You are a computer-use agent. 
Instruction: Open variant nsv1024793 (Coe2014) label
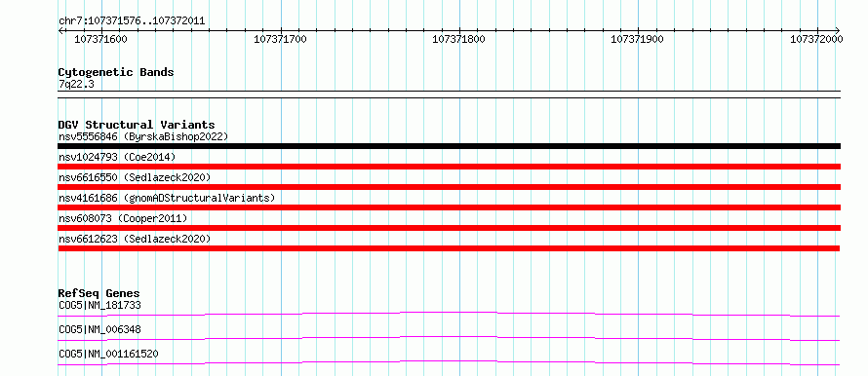click(117, 157)
